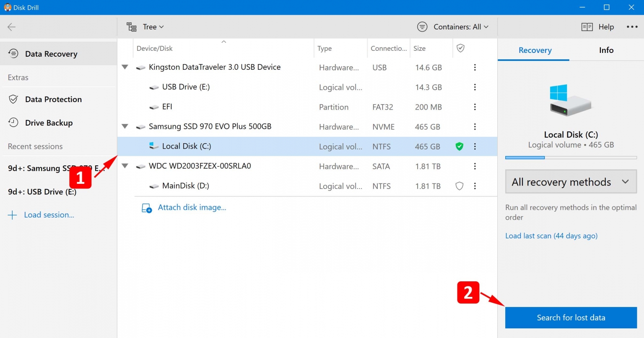Open Drive Backup from the sidebar
Screen dimensions: 644x338
click(13, 123)
